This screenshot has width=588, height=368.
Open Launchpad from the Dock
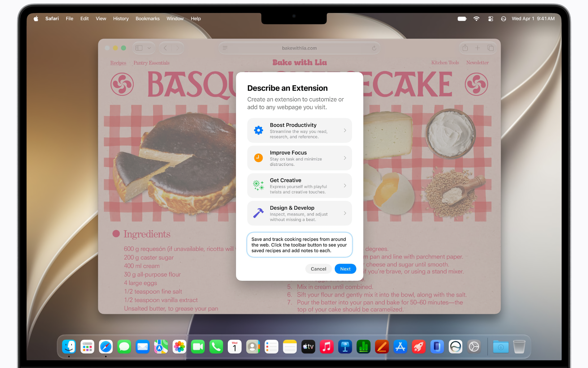coord(87,347)
